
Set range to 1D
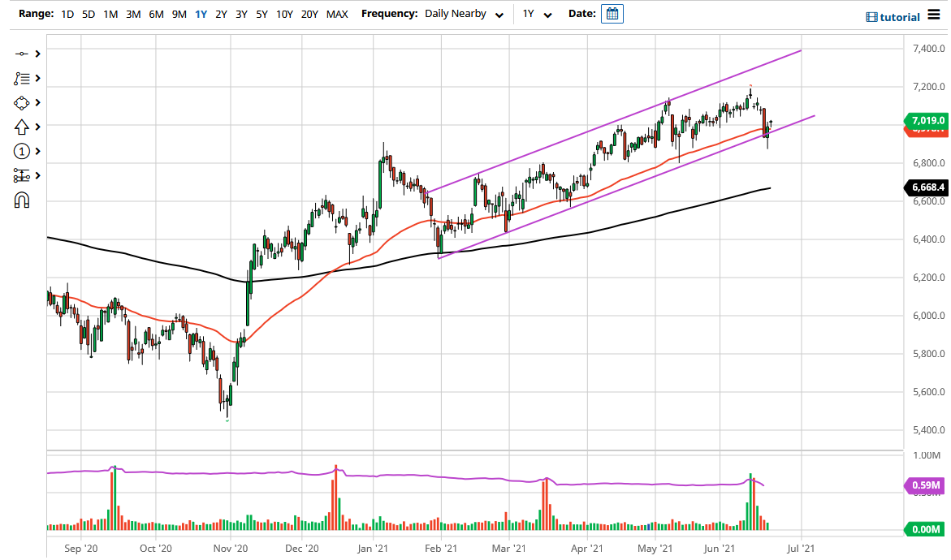coord(67,14)
